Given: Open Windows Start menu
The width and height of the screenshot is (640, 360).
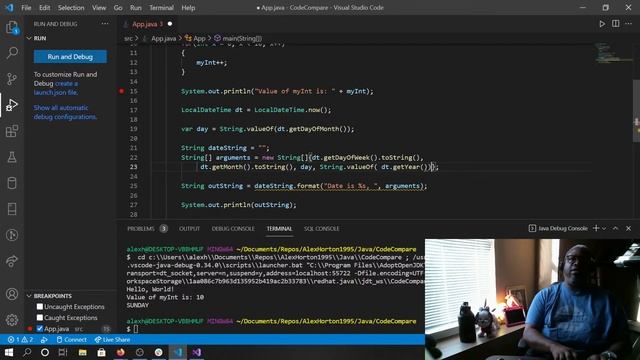Looking at the screenshot, I should 9,352.
